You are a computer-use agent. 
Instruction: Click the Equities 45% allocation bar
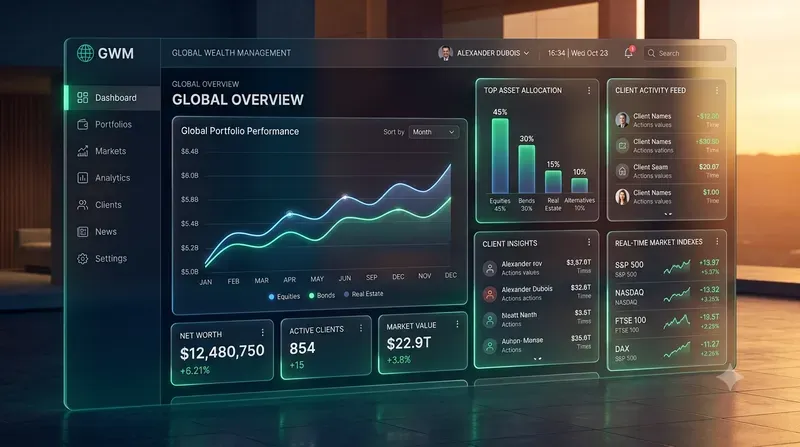pyautogui.click(x=500, y=156)
